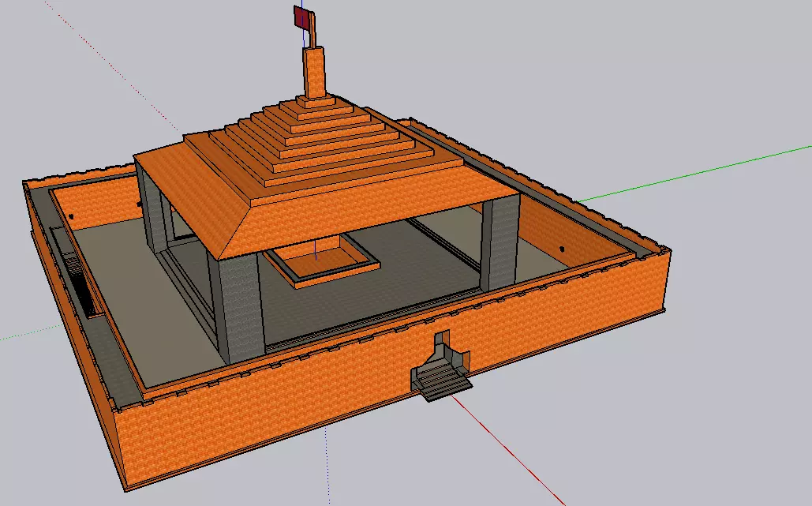
Task: Select the red flag atop the temple
Action: coord(301,17)
